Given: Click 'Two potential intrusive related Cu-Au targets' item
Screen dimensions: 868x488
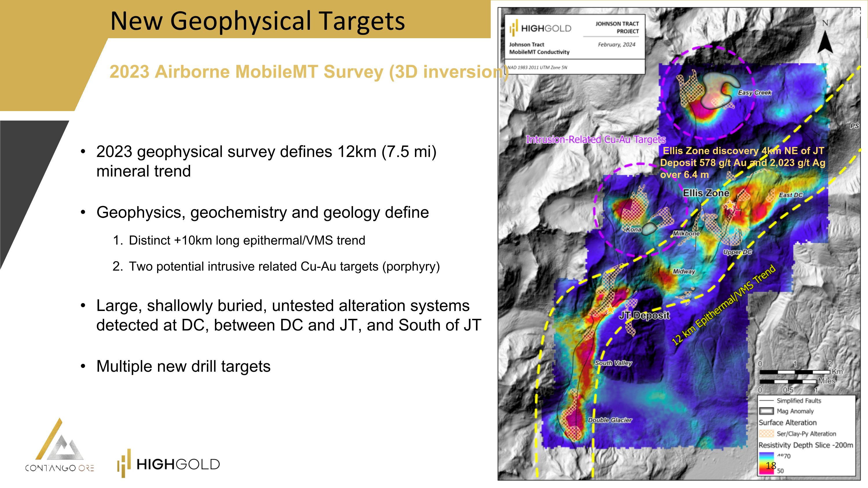Looking at the screenshot, I should tap(284, 266).
